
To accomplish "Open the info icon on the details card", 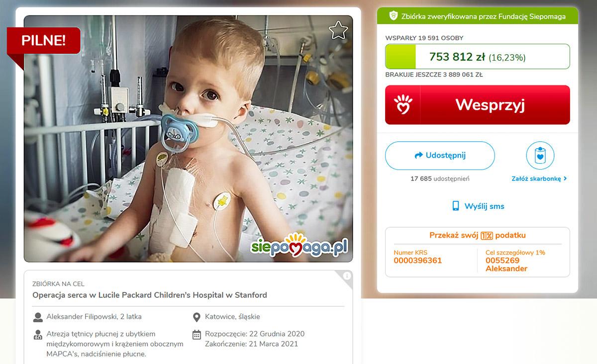I will (x=347, y=275).
